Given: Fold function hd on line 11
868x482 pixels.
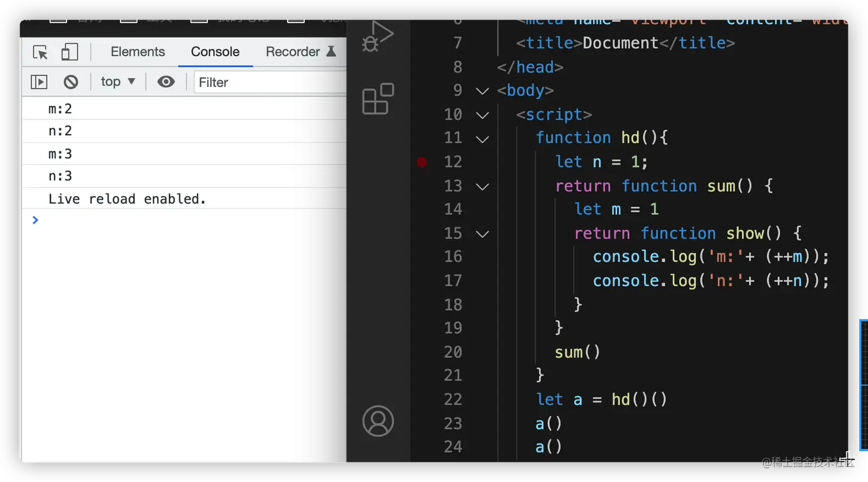Looking at the screenshot, I should tap(483, 138).
